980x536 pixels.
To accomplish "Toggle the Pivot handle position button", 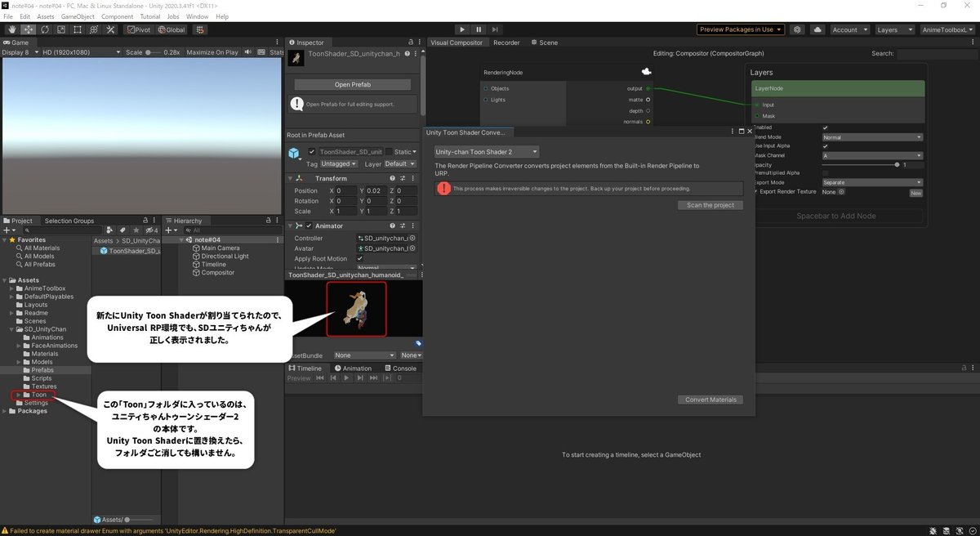I will 138,29.
